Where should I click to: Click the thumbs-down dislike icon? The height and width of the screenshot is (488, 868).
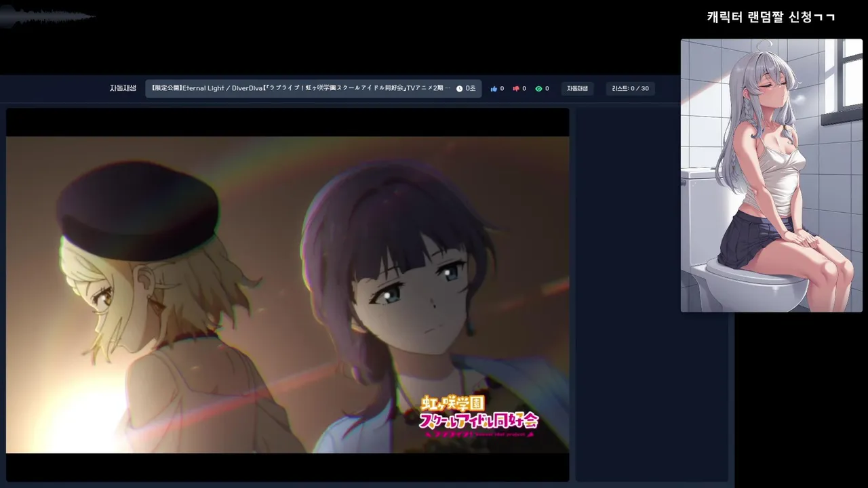516,89
